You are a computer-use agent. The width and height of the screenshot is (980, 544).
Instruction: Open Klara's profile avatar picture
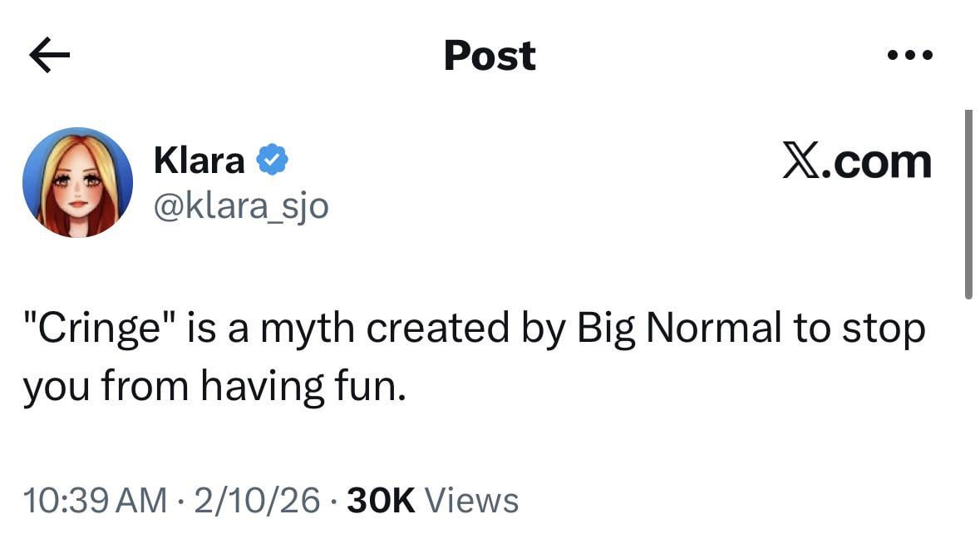77,182
